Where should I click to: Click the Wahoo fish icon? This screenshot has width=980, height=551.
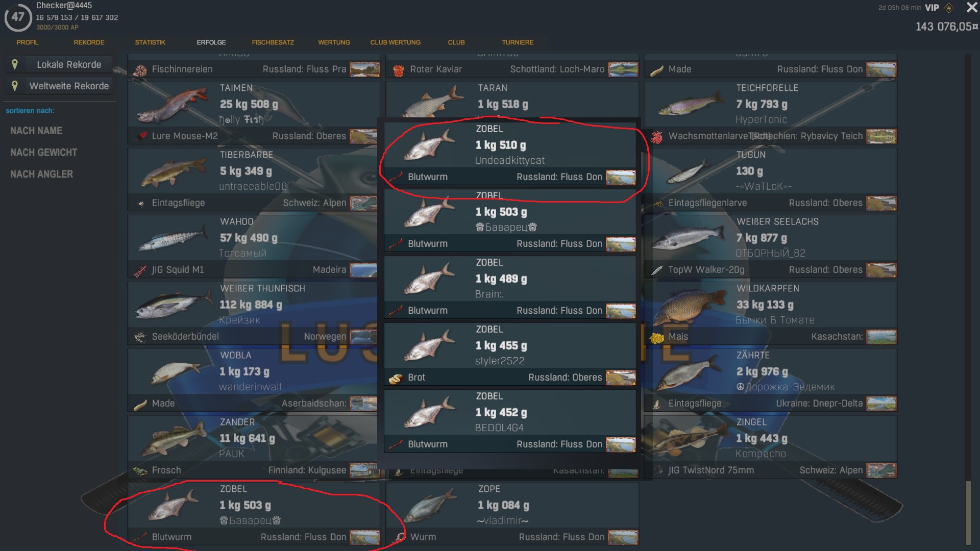173,238
